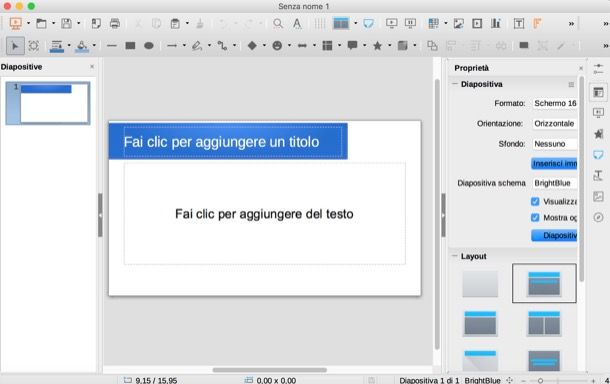Insert Fontwork orange F icon
The width and height of the screenshot is (610, 384).
pos(537,24)
